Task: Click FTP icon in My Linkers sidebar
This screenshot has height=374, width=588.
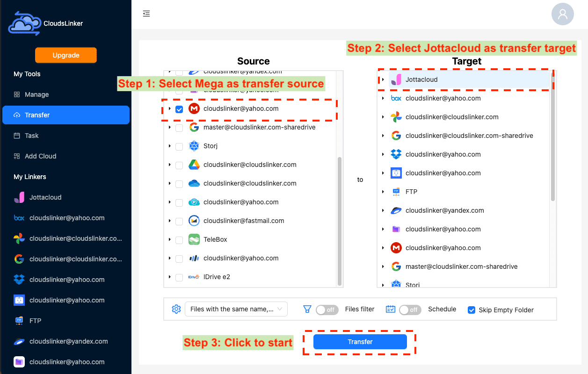Action: (x=19, y=321)
